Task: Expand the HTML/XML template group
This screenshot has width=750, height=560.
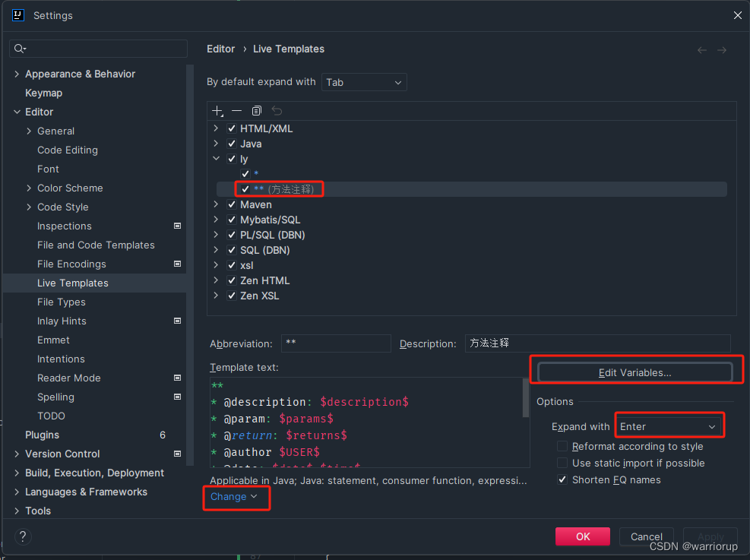Action: pyautogui.click(x=216, y=128)
